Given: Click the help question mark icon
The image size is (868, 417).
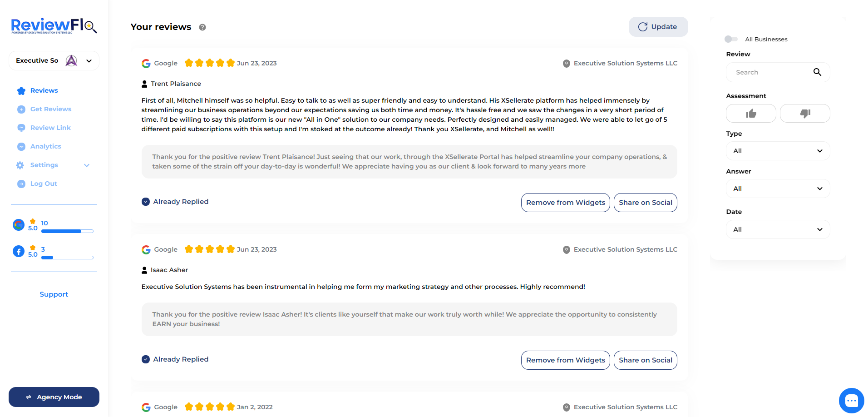Looking at the screenshot, I should [x=202, y=27].
